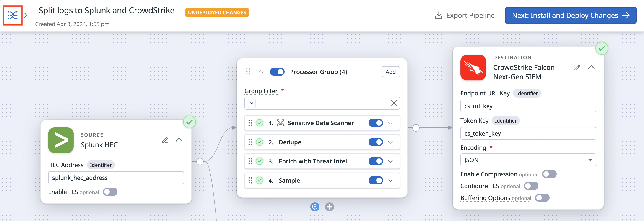Click the pipelines icon in top-left corner

coord(13,16)
